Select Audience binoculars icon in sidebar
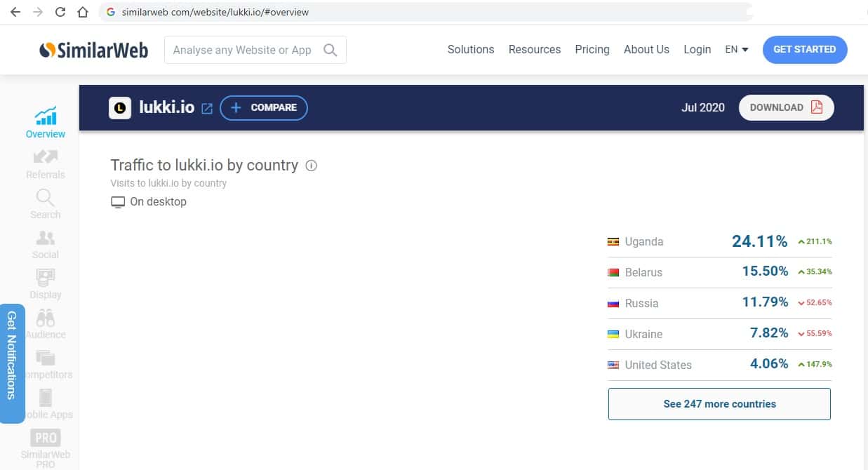The height and width of the screenshot is (470, 868). tap(46, 318)
